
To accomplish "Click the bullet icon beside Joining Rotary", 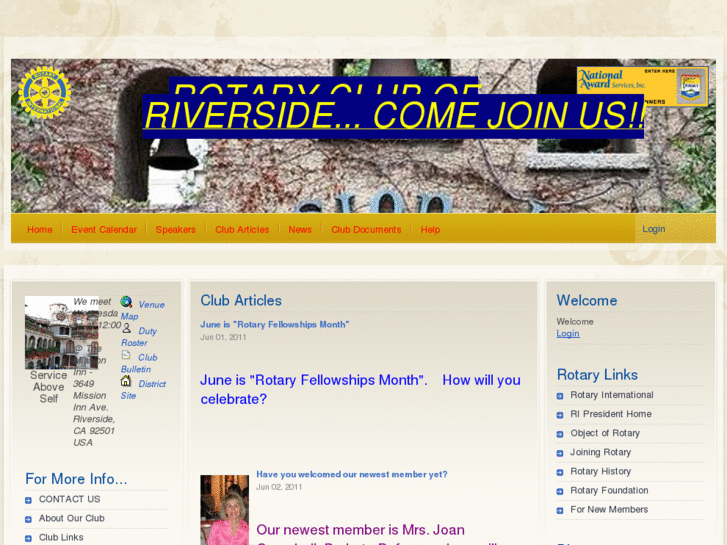I will (560, 453).
